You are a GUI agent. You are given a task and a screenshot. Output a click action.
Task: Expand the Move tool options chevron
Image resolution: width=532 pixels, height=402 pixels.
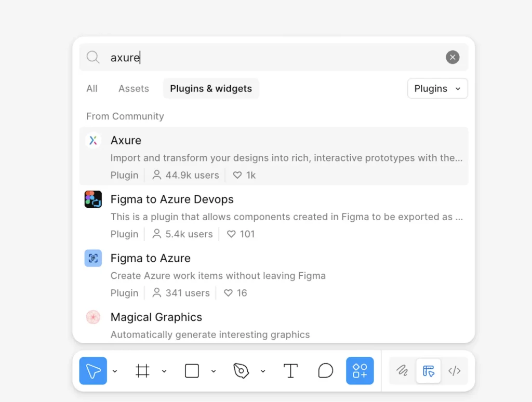[115, 371]
